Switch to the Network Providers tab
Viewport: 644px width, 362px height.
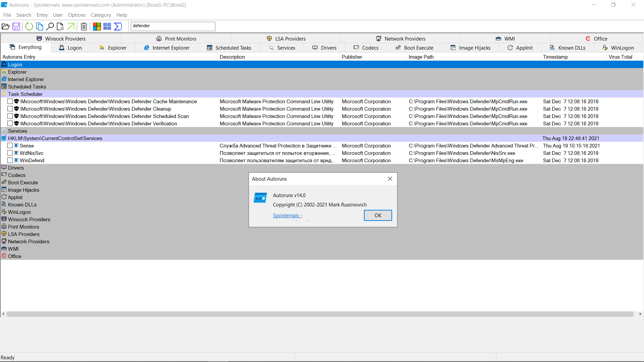pyautogui.click(x=400, y=39)
